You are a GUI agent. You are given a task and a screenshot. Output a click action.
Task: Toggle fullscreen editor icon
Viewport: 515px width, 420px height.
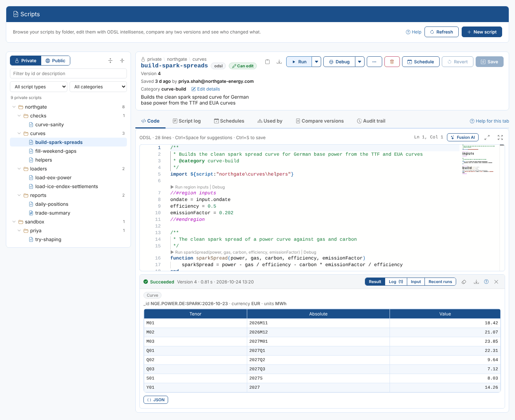point(500,137)
